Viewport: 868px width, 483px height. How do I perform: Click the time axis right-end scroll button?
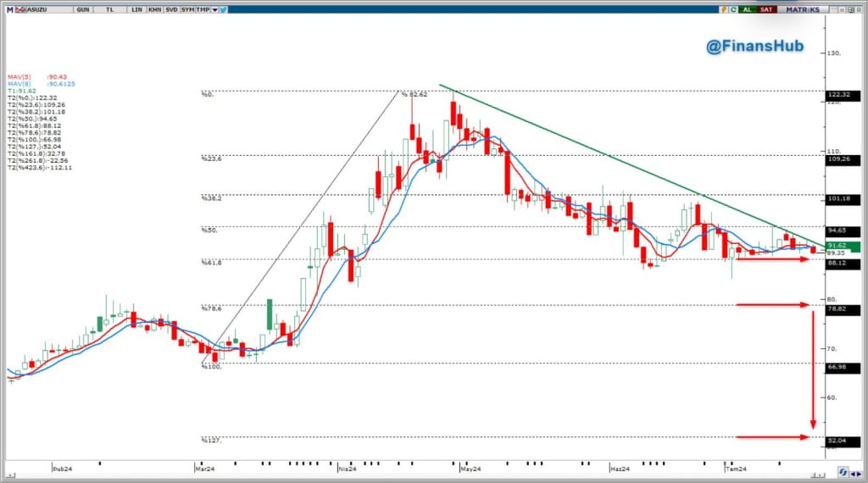tap(819, 476)
